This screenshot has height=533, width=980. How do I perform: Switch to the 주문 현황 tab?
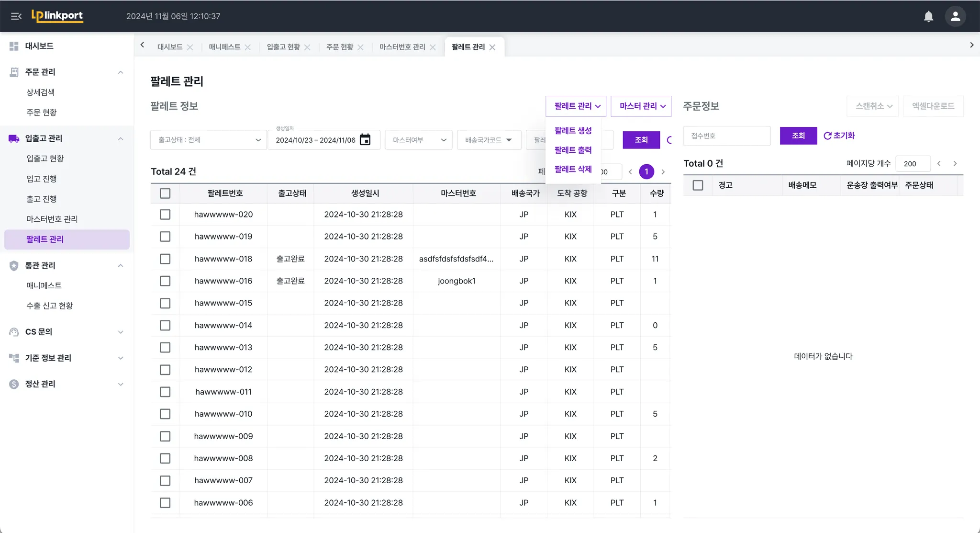[x=339, y=47]
